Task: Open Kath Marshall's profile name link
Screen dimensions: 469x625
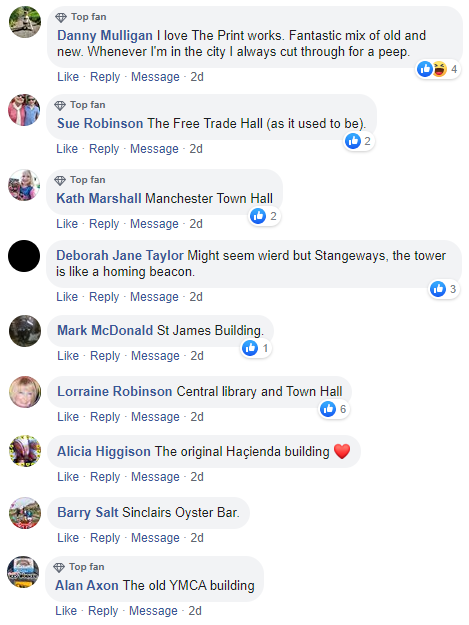Action: [x=99, y=198]
